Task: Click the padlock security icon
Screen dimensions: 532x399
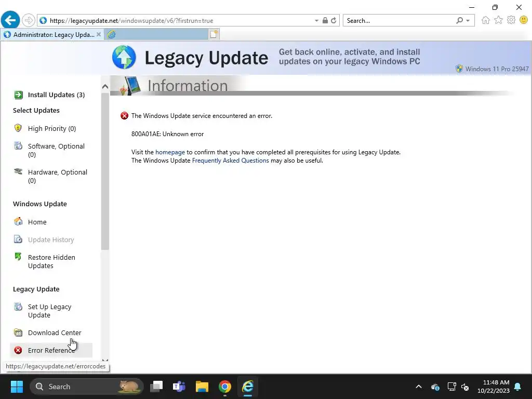Action: [x=325, y=21]
